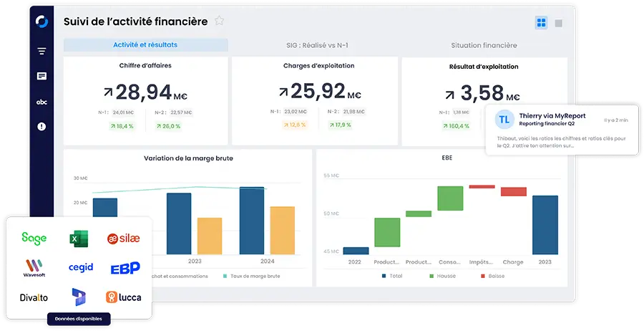Click the 26,0 % green variation badge

click(x=168, y=126)
